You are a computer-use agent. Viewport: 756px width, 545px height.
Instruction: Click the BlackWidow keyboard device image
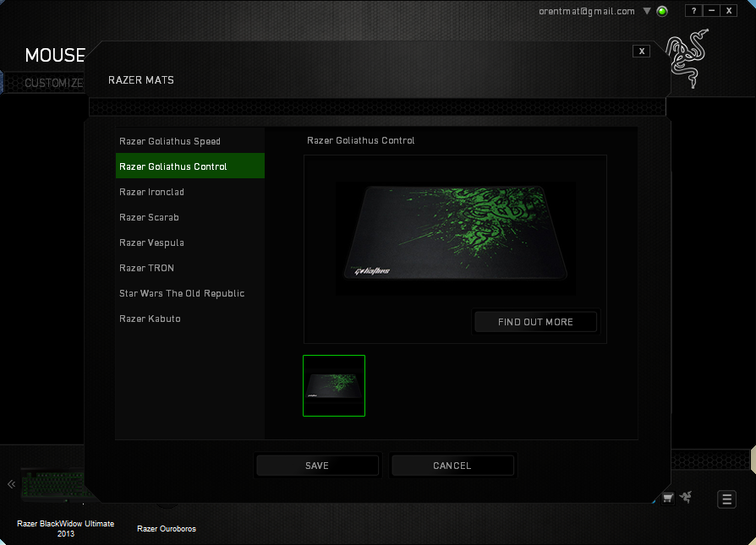53,485
